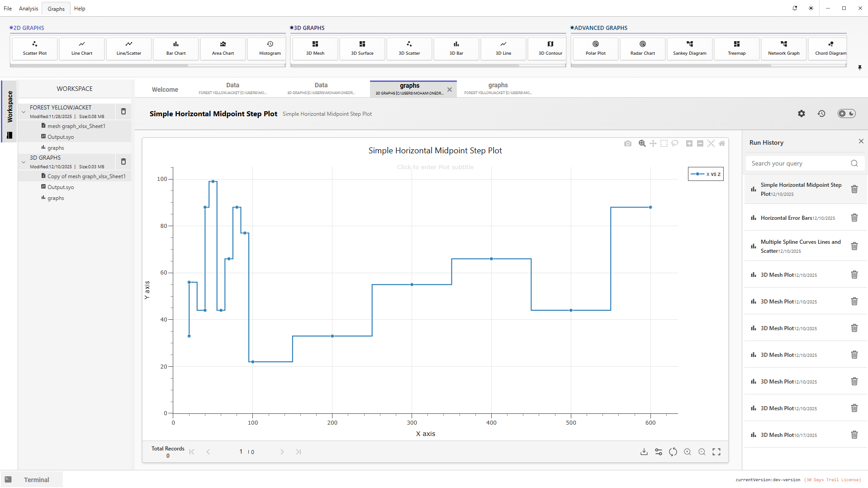Choose the 3D Contour graph icon
This screenshot has width=868, height=488.
(x=550, y=48)
